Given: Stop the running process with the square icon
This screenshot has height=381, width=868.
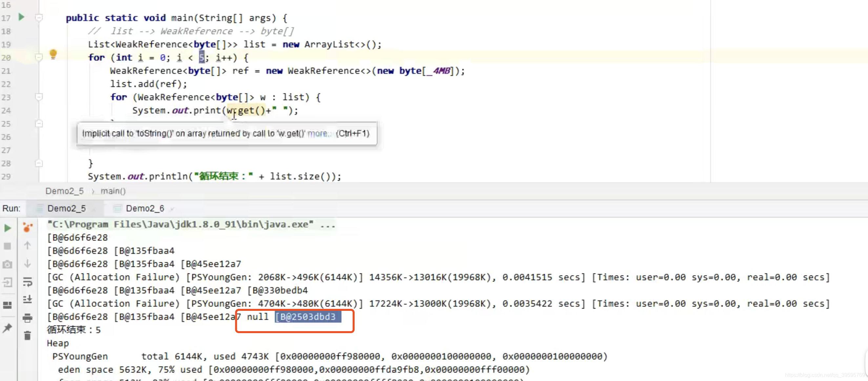Looking at the screenshot, I should [x=8, y=246].
